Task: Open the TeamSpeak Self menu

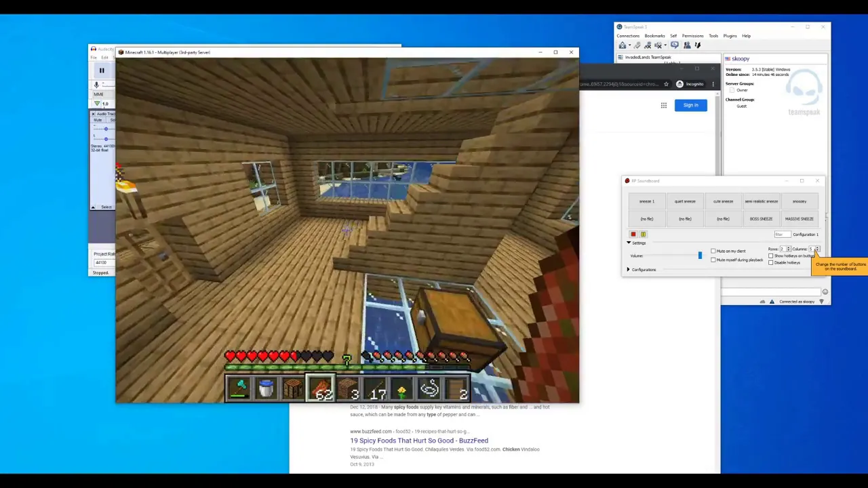Action: (673, 36)
